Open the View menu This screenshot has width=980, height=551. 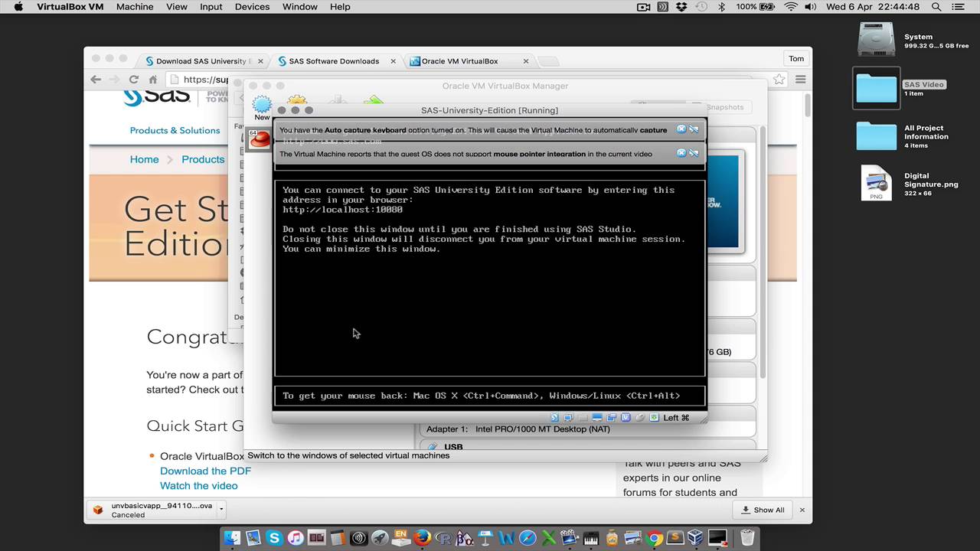[177, 7]
